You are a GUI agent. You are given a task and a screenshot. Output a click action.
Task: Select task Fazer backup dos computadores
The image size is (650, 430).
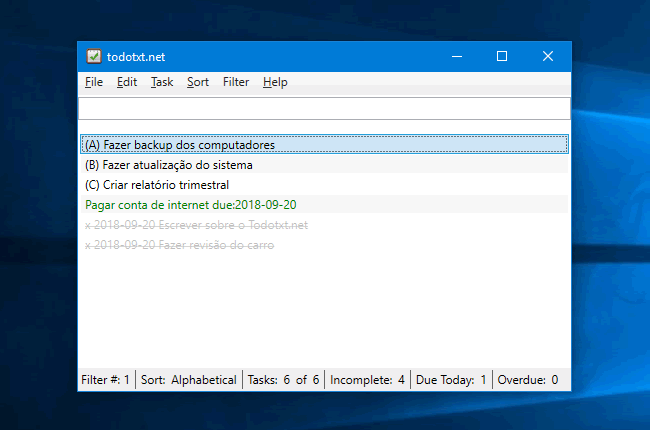(324, 145)
